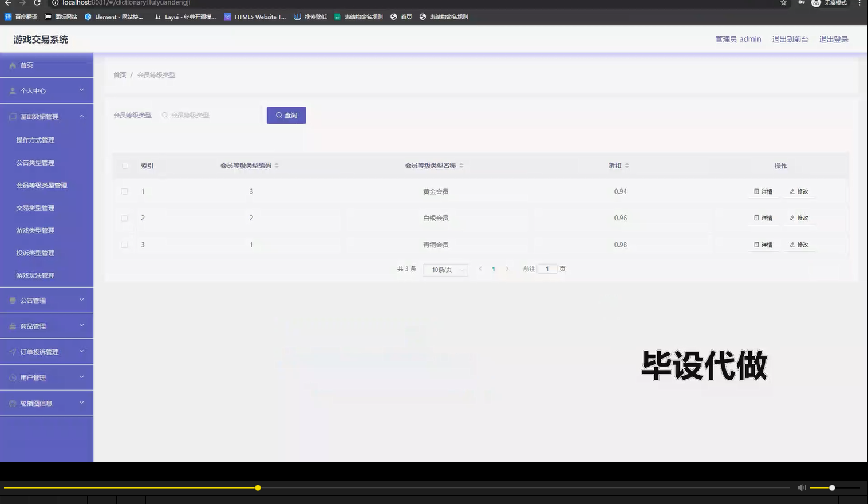The width and height of the screenshot is (868, 504).
Task: Expand the 轮播图信息 submenu arrow
Action: click(x=82, y=403)
